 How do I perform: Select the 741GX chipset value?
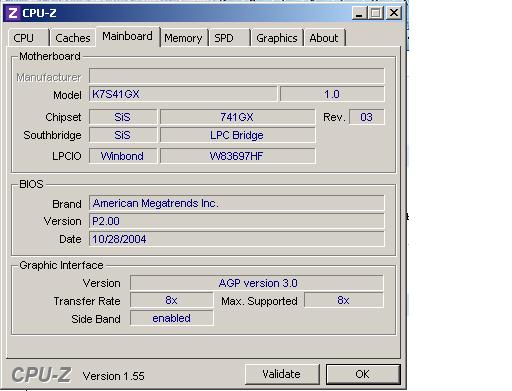pos(237,117)
